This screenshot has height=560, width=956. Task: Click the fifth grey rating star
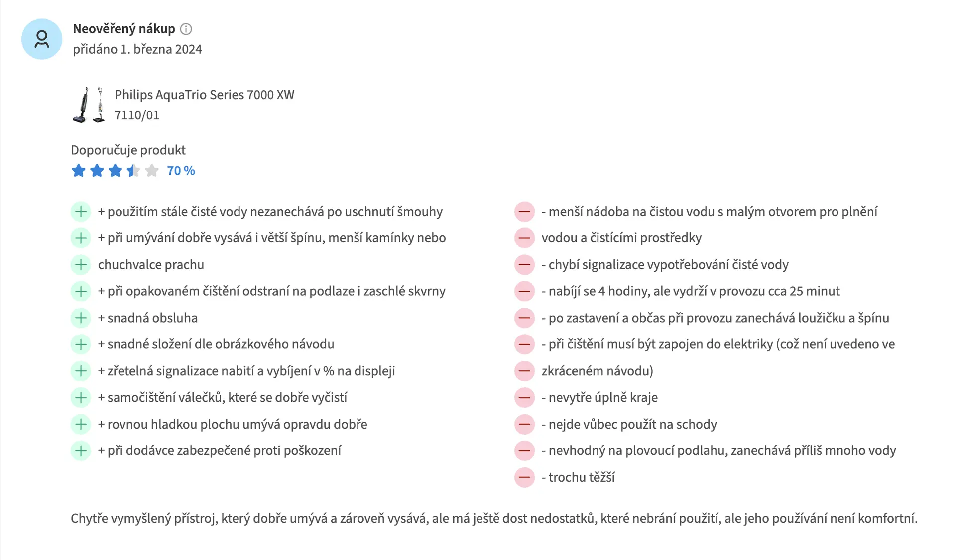click(x=152, y=171)
